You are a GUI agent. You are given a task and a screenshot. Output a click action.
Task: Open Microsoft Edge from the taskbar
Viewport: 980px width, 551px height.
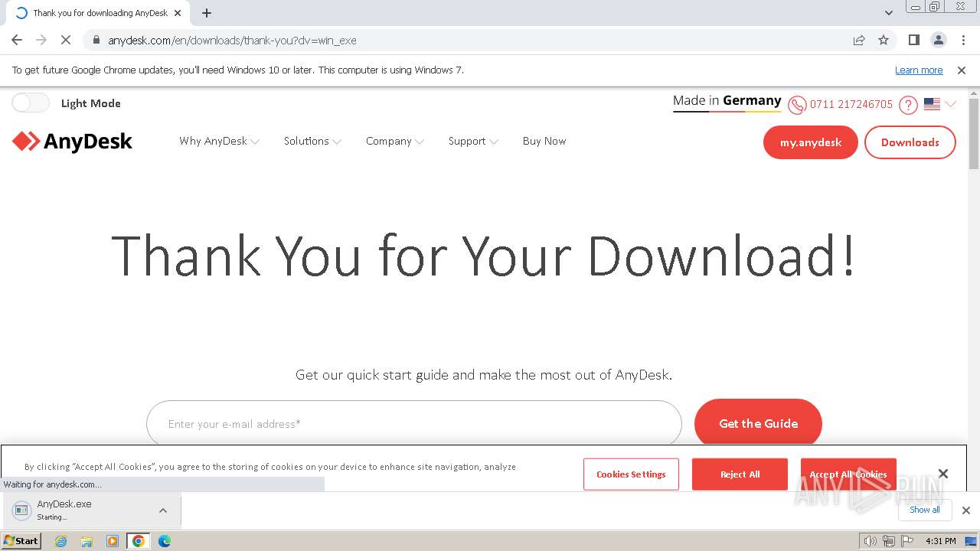tap(165, 541)
